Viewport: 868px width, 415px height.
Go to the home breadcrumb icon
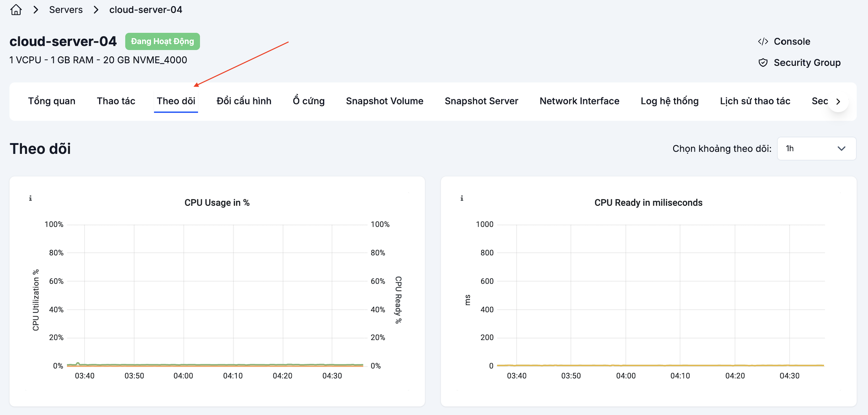click(x=16, y=10)
